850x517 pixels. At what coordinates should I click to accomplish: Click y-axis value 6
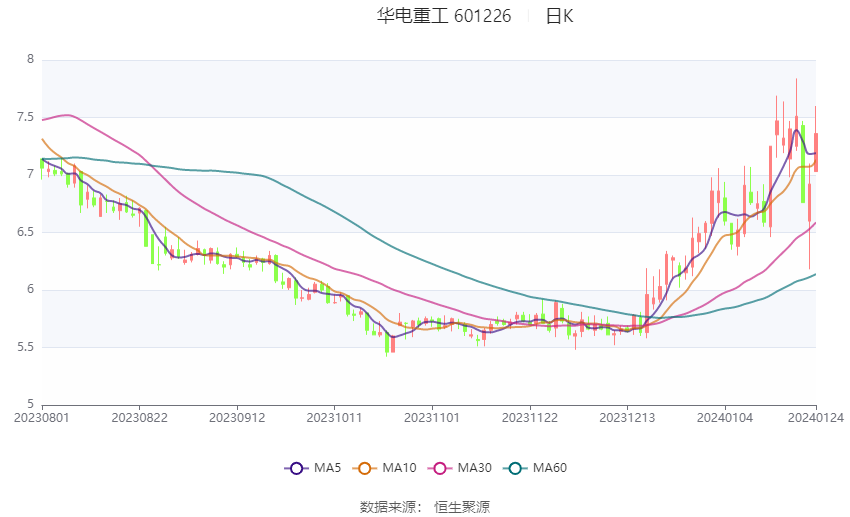[x=31, y=289]
